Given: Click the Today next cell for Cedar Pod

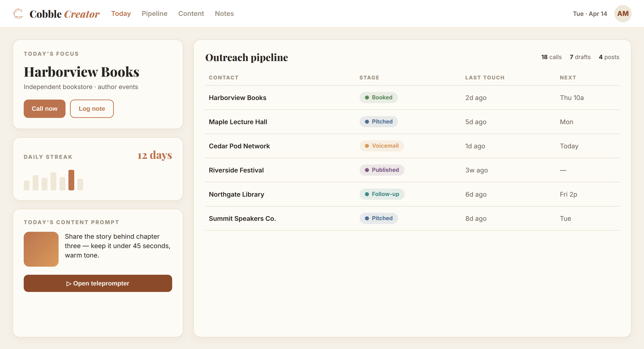Looking at the screenshot, I should 569,146.
